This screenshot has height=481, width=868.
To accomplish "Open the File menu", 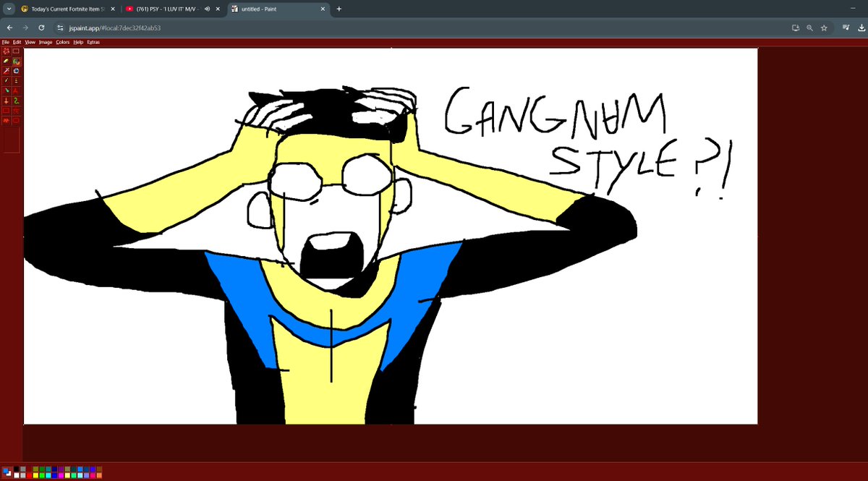I will [6, 42].
